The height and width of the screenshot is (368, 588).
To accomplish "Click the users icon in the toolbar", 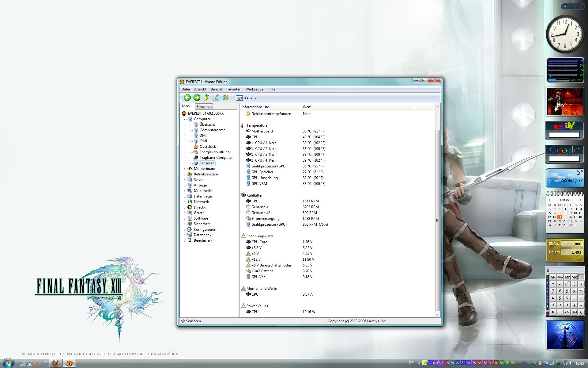I will (x=226, y=98).
